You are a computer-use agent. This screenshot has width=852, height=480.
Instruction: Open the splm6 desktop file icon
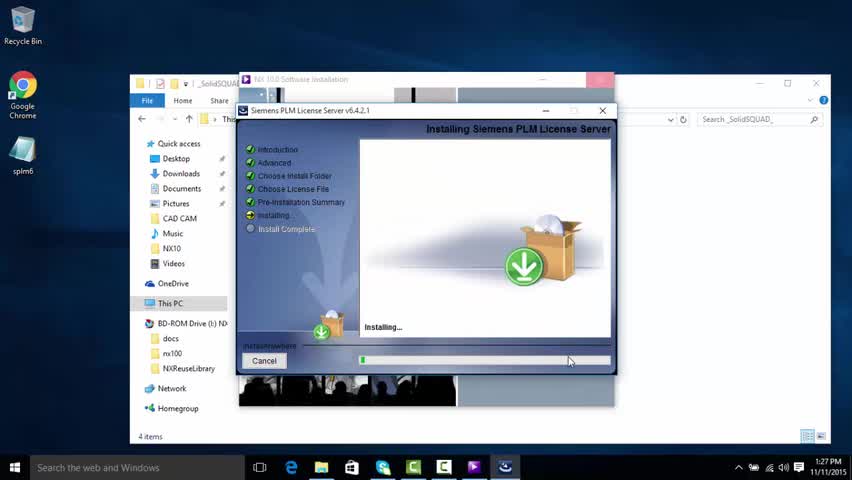click(23, 156)
